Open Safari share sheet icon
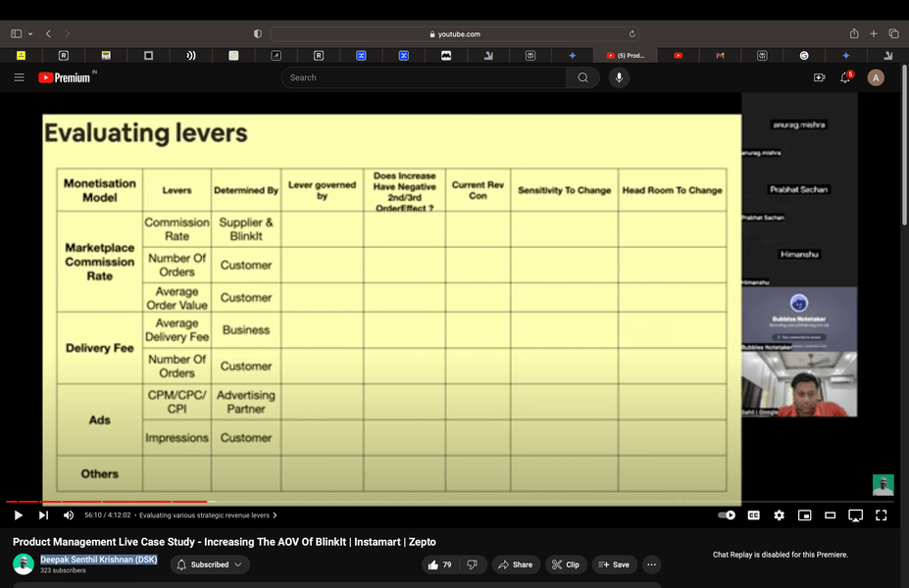 click(854, 33)
